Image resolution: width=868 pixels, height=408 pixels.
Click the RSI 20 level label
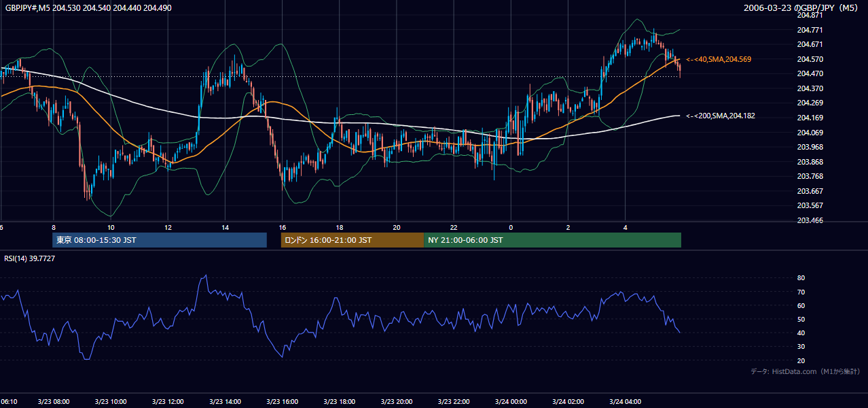pos(801,360)
